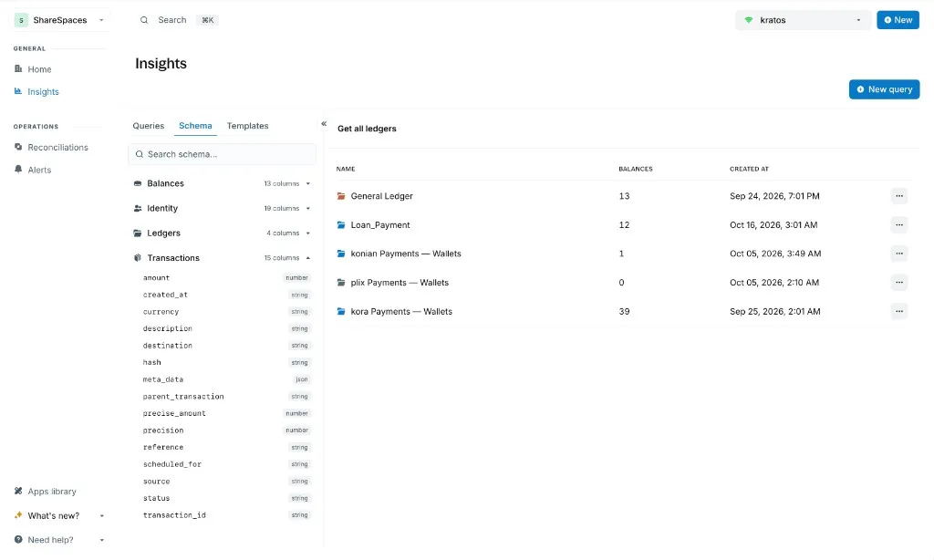Image resolution: width=934 pixels, height=560 pixels.
Task: Expand the Ledgers 4 columns chevron
Action: 308,233
